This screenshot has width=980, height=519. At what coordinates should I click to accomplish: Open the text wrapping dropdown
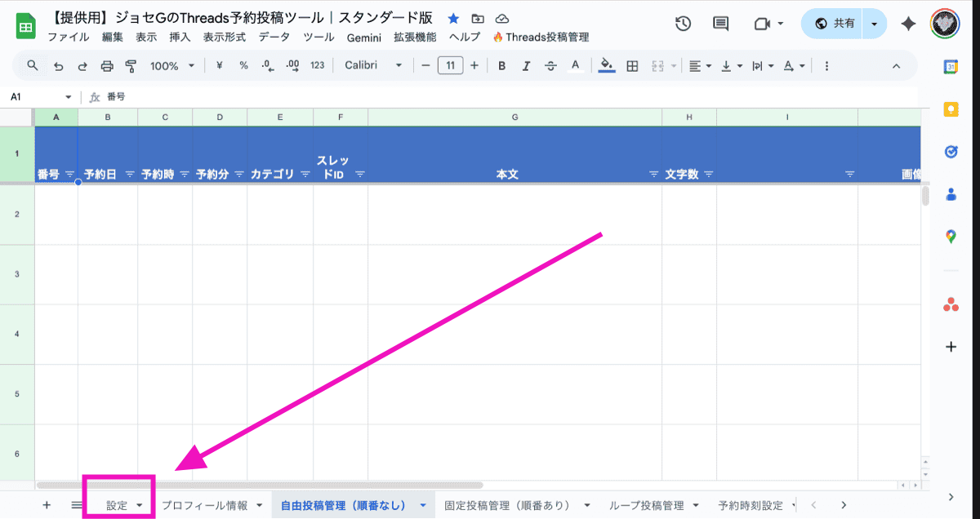point(761,65)
